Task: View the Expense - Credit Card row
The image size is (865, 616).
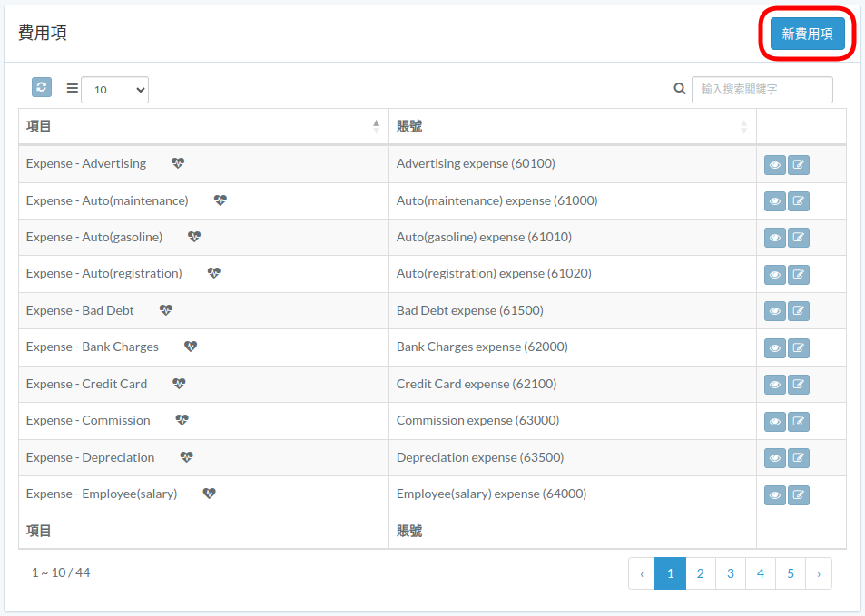Action: point(774,385)
